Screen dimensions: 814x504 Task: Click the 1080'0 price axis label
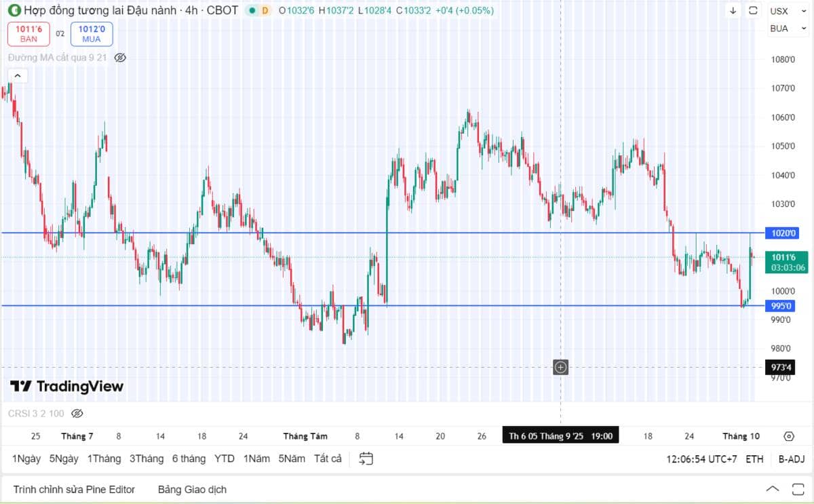pyautogui.click(x=783, y=60)
